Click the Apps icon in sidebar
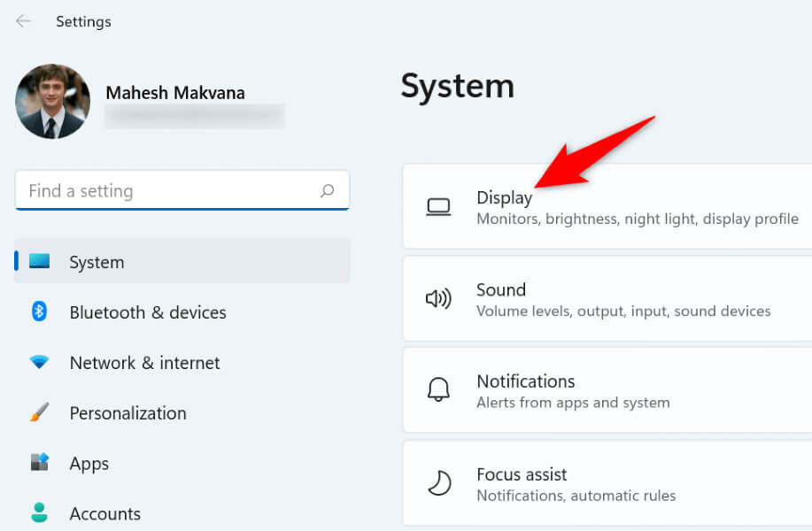This screenshot has height=531, width=812. (x=39, y=463)
